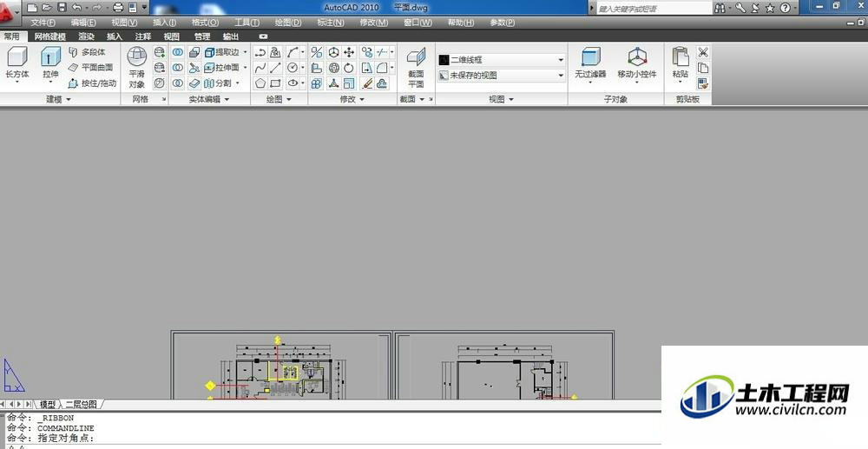Image resolution: width=868 pixels, height=449 pixels.
Task: Expand the 视图 panel title in ribbon
Action: tap(501, 99)
